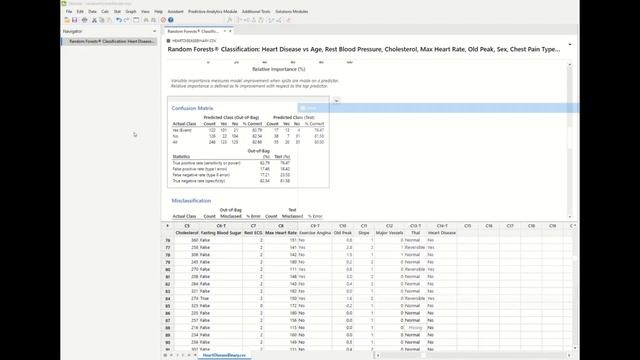Click the worksheet data direction arrow in corner
Screen dimensions: 640x360
167,226
